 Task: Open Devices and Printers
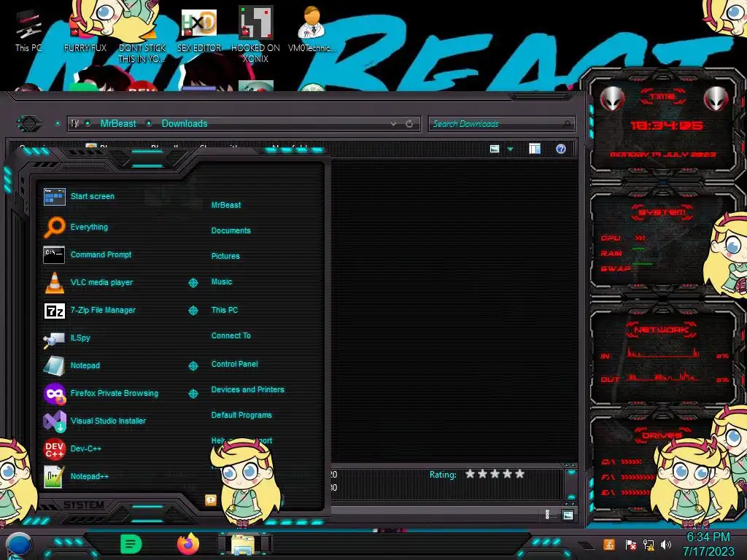point(248,389)
